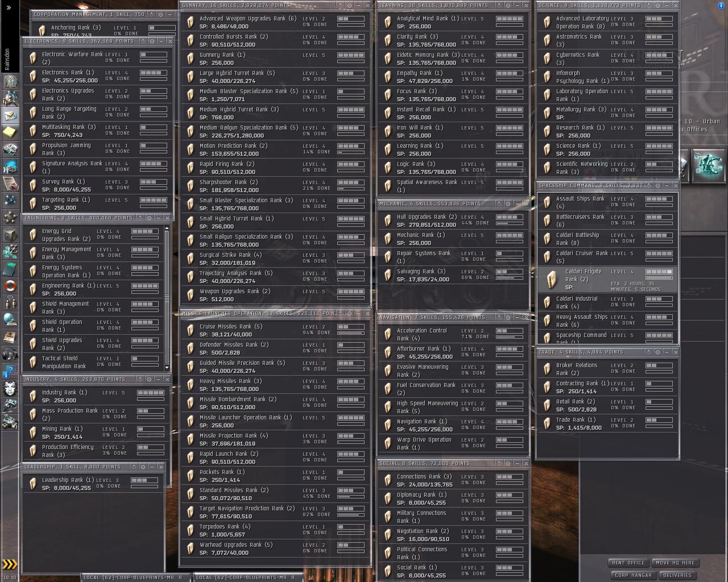
Task: Click the yellow chevrons at sidebar bottom
Action: tap(10, 564)
